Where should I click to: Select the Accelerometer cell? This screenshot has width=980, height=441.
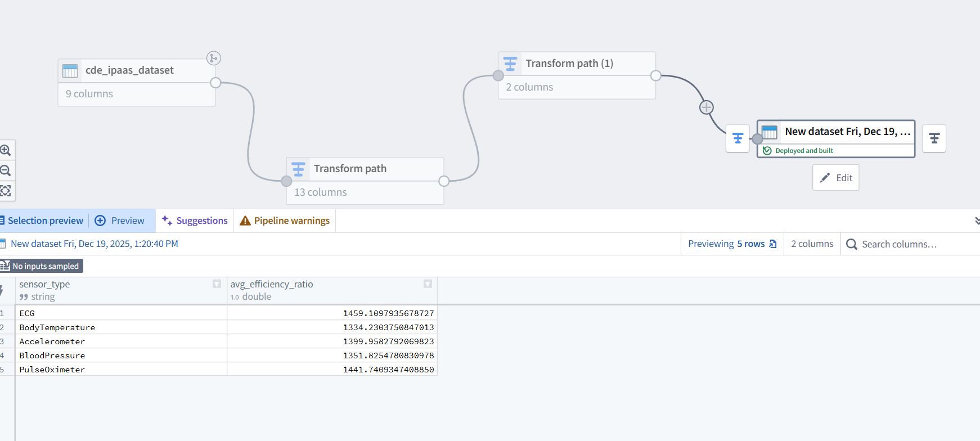(121, 341)
